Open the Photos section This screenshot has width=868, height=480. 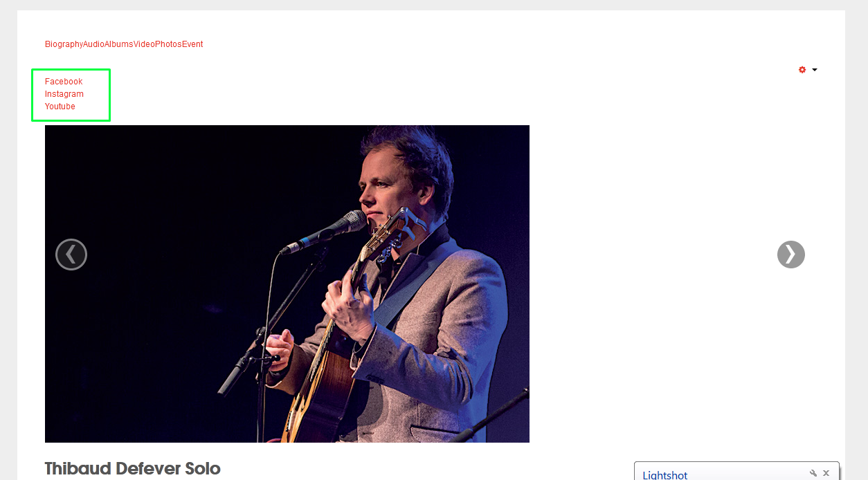(168, 44)
